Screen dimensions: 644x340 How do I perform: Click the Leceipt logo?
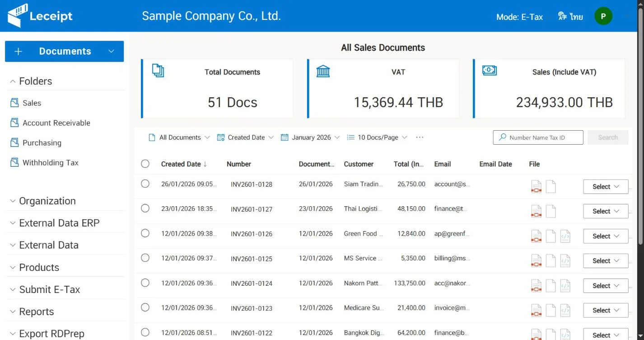click(x=40, y=16)
